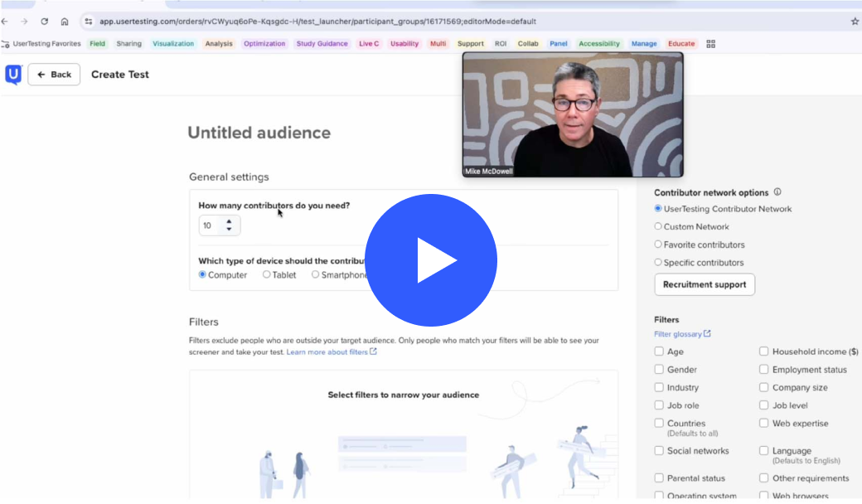The width and height of the screenshot is (862, 504).
Task: Click the info icon beside Contributor network options
Action: point(777,192)
